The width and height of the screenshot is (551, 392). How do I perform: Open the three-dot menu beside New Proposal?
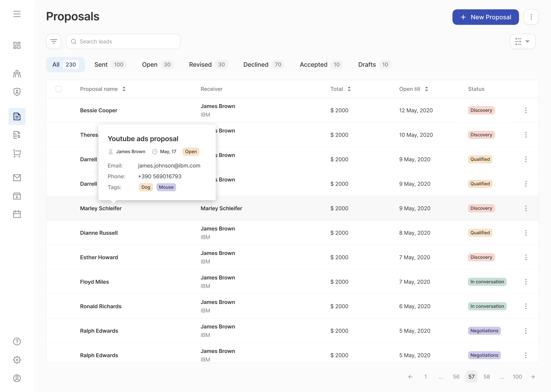531,17
